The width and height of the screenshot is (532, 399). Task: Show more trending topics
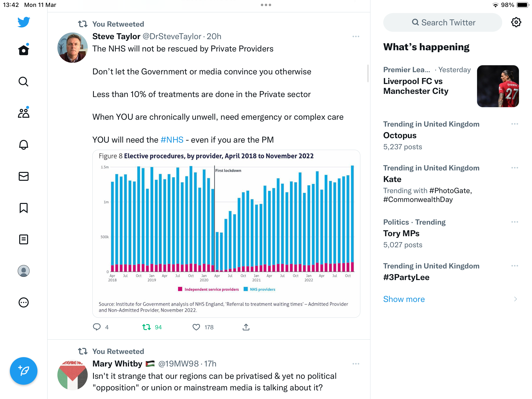[404, 299]
